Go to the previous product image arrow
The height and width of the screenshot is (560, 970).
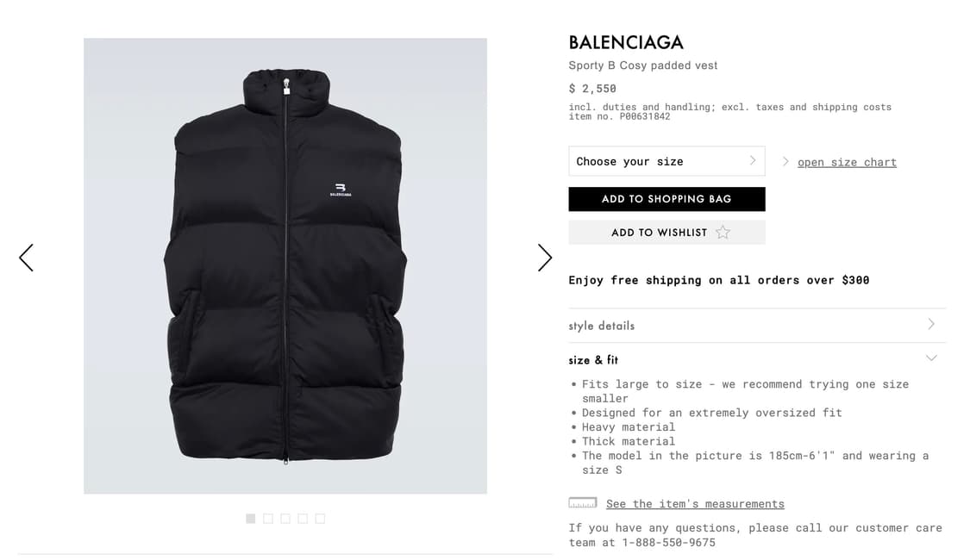(x=26, y=258)
